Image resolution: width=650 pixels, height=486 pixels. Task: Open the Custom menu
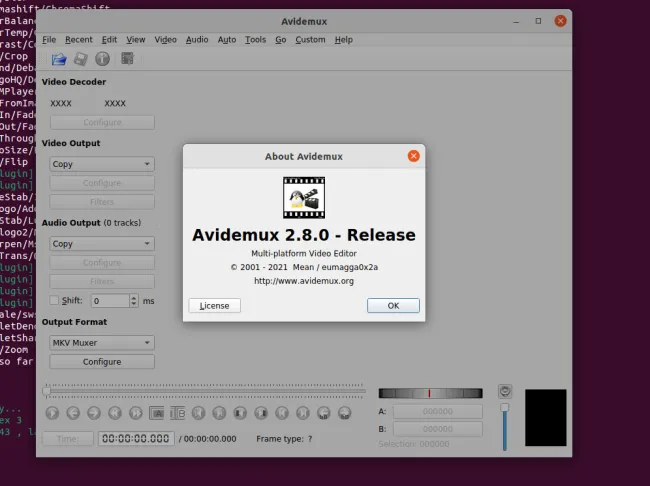click(x=310, y=39)
